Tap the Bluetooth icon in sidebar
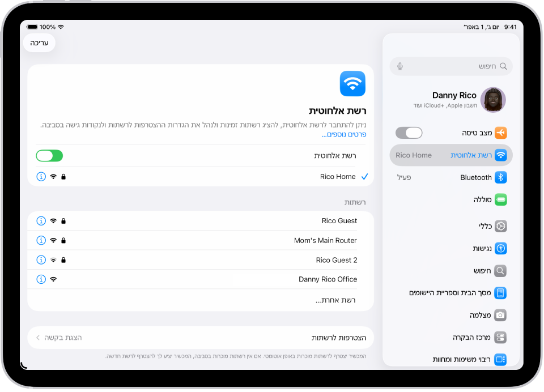The image size is (544, 392). click(x=500, y=178)
